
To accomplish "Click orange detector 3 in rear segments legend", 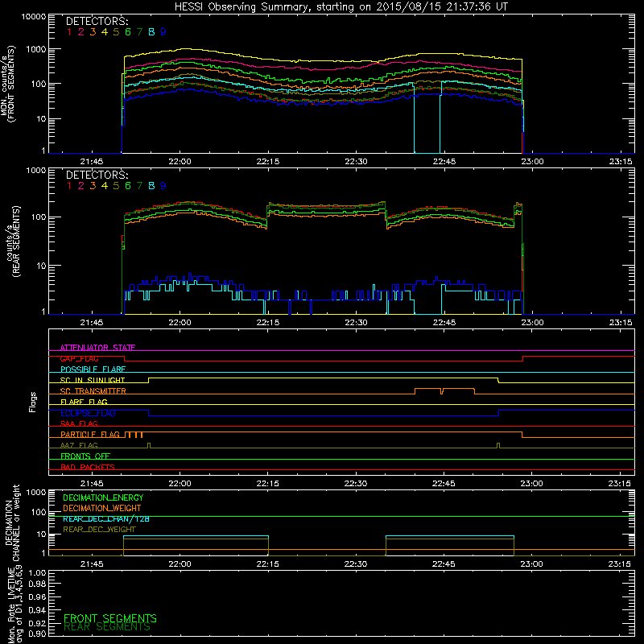I will pos(93,186).
